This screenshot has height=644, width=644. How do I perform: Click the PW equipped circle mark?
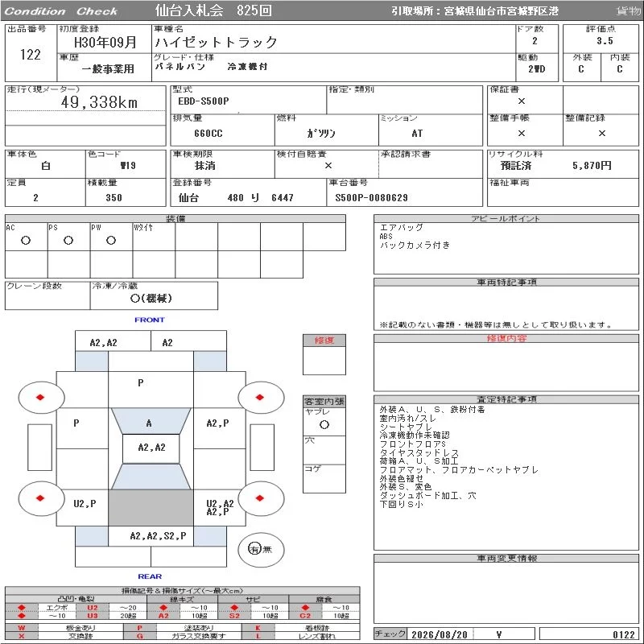pos(111,241)
